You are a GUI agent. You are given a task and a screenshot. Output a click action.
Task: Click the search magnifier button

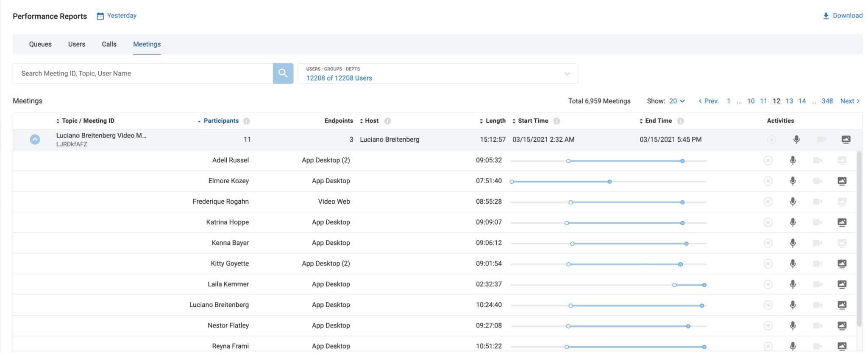click(283, 73)
